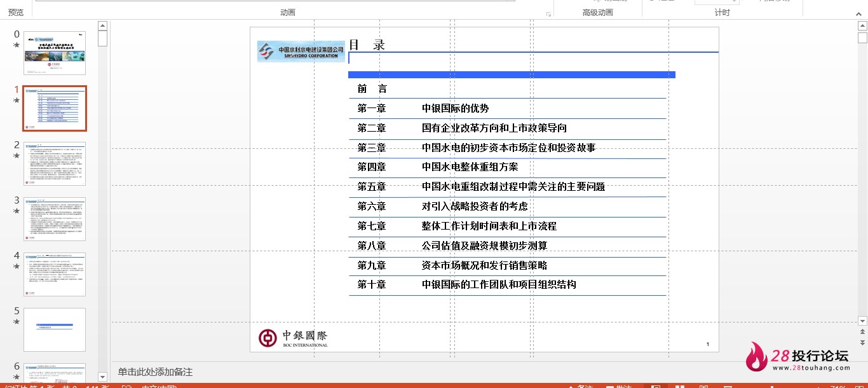The width and height of the screenshot is (868, 388).
Task: Select slide 1 thumbnail in the panel
Action: (55, 108)
